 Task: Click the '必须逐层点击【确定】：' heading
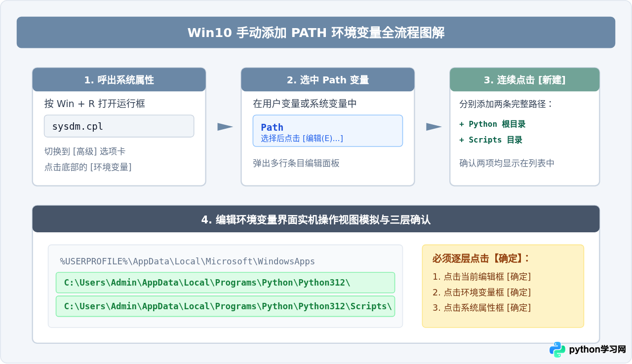481,258
